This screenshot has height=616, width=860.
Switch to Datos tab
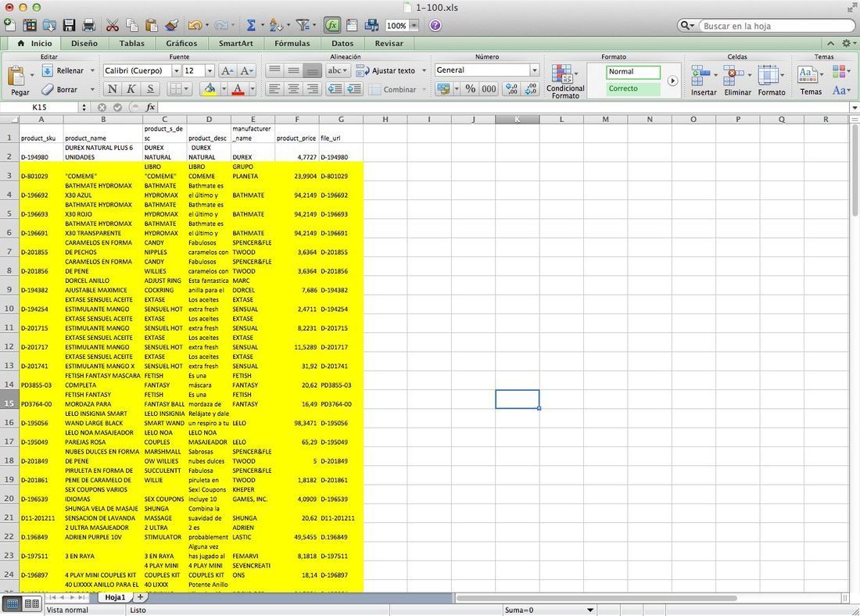[x=342, y=43]
